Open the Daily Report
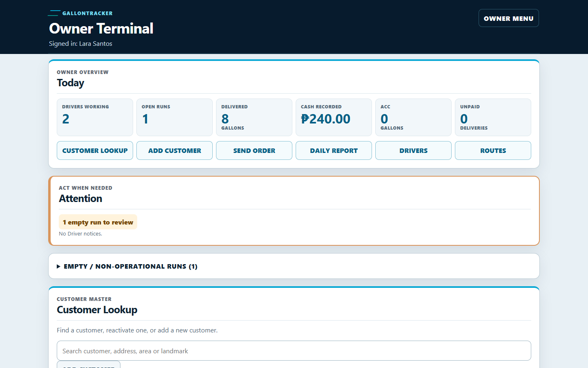The image size is (588, 368). tap(334, 150)
